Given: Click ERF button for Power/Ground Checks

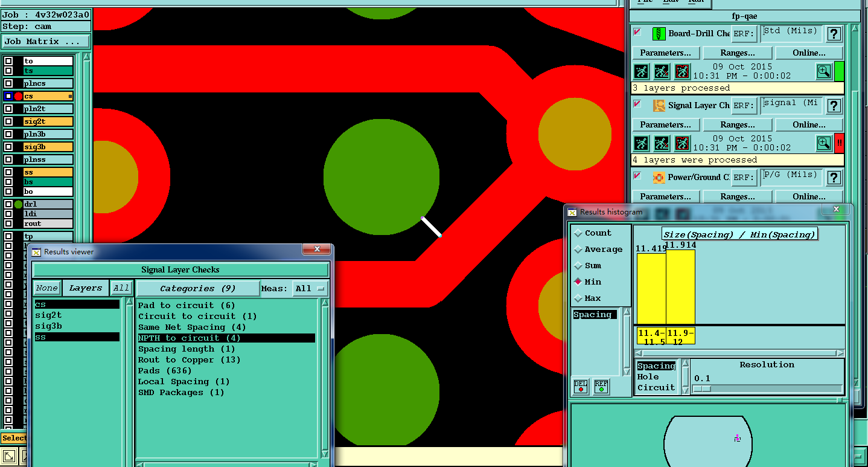Looking at the screenshot, I should coord(744,178).
